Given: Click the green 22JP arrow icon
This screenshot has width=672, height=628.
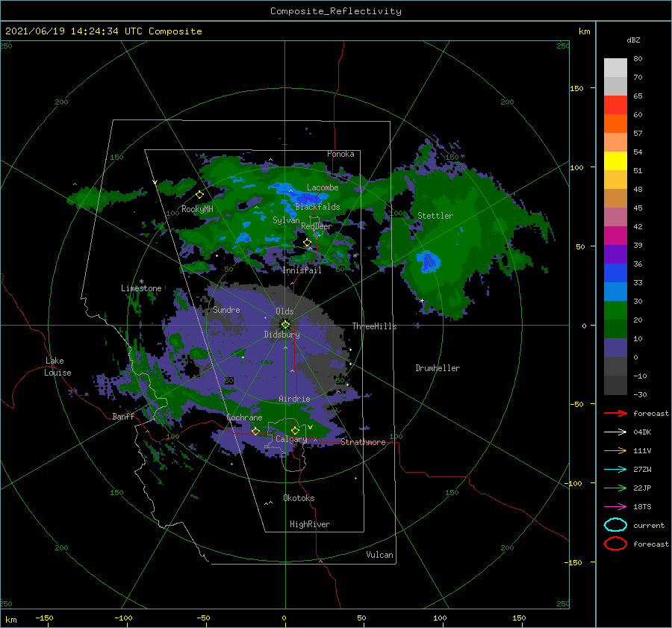Looking at the screenshot, I should point(615,488).
